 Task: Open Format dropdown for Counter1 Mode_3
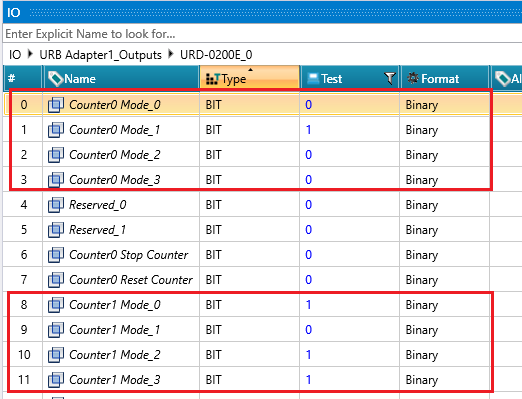(x=445, y=380)
